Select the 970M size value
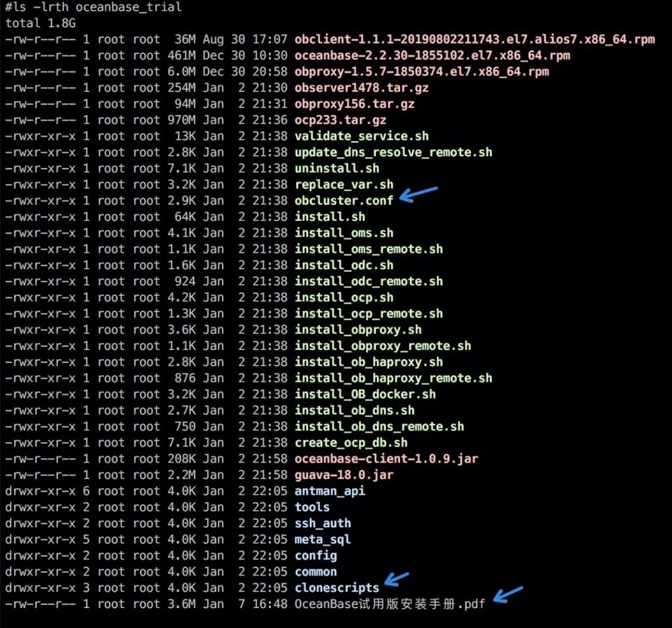Image resolution: width=672 pixels, height=628 pixels. (x=181, y=120)
